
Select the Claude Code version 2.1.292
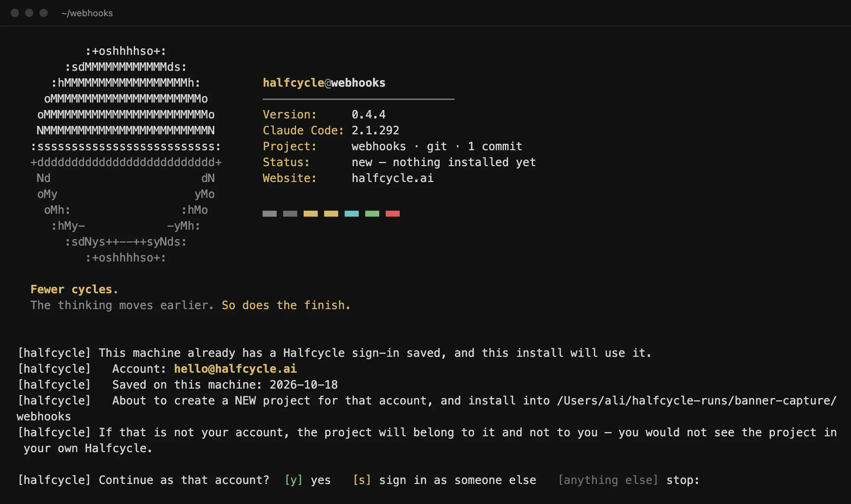tap(375, 131)
